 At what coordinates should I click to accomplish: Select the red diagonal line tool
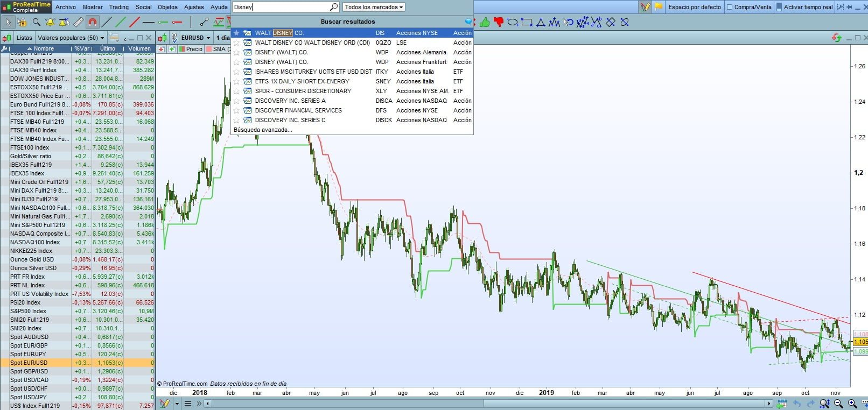pos(135,22)
